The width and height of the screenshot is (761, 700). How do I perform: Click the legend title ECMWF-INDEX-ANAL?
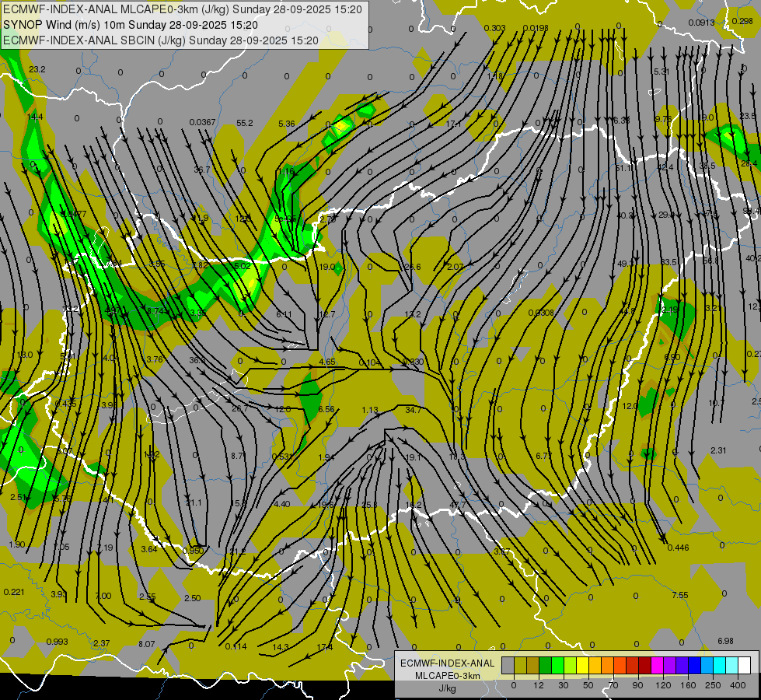pyautogui.click(x=448, y=663)
